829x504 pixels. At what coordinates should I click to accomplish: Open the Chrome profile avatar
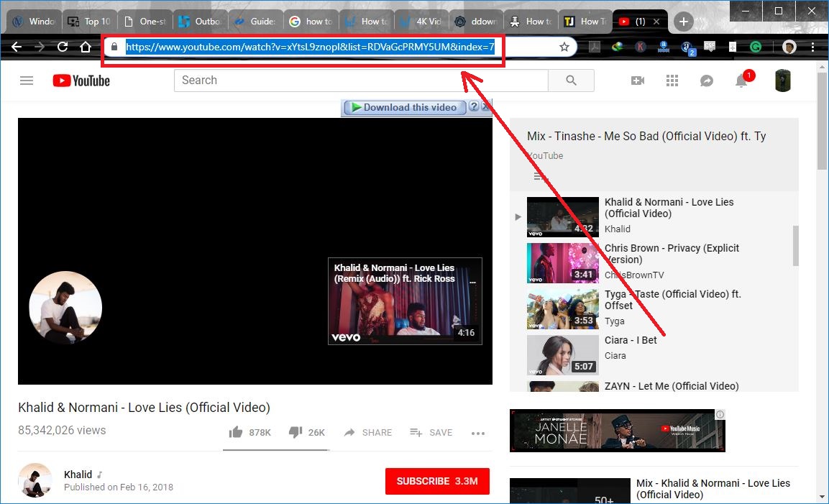[x=789, y=47]
